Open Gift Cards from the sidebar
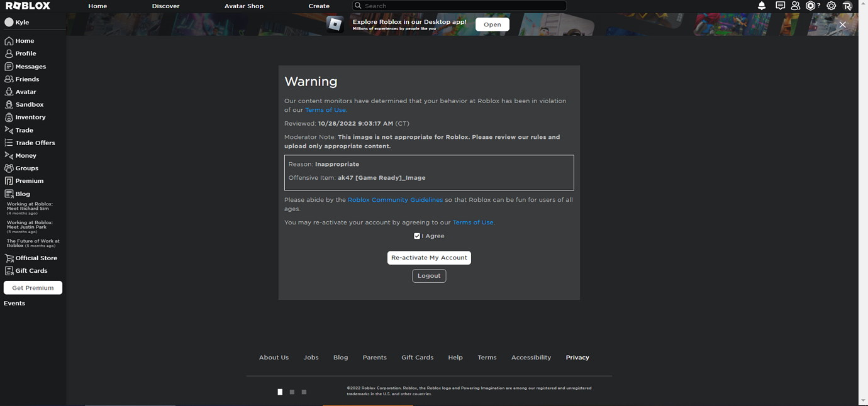 click(9, 270)
